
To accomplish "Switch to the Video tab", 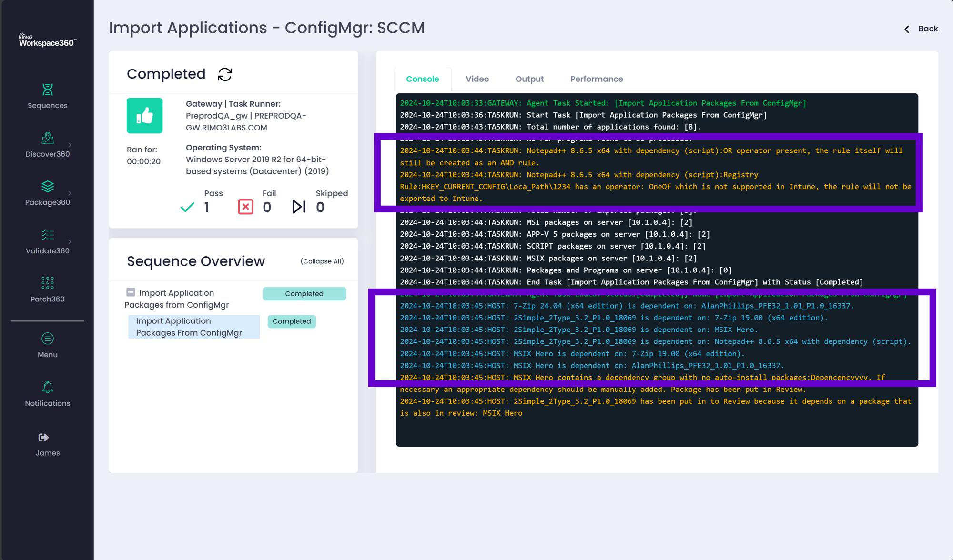I will (477, 79).
